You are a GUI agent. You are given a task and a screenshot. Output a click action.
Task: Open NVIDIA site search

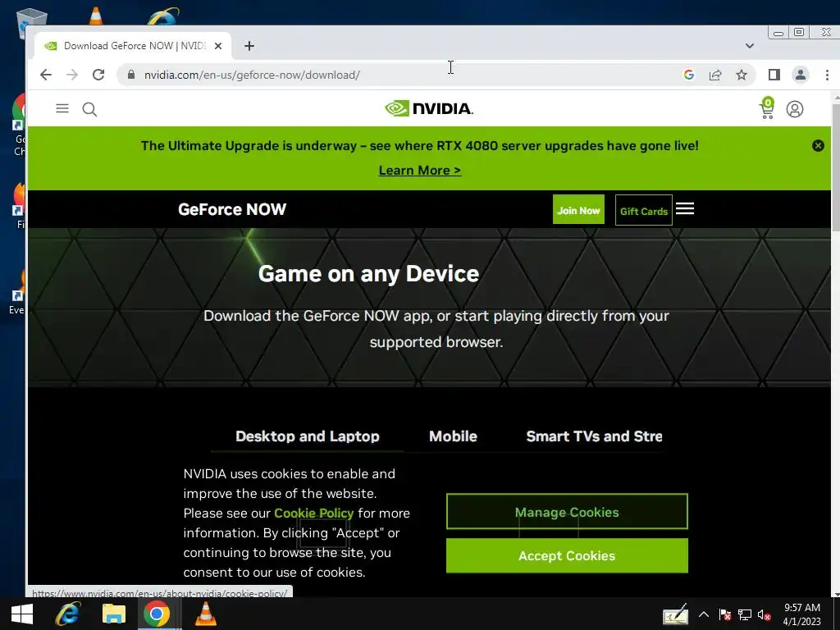(89, 109)
